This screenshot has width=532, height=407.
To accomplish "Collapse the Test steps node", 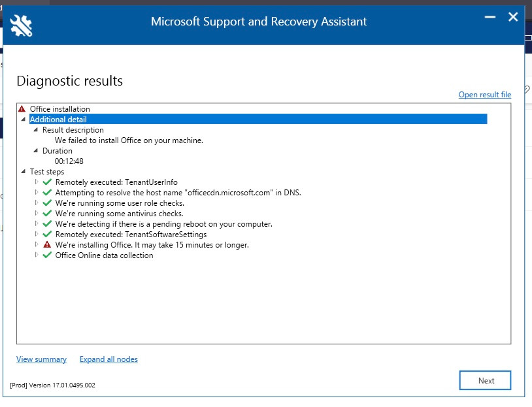I will pos(24,171).
